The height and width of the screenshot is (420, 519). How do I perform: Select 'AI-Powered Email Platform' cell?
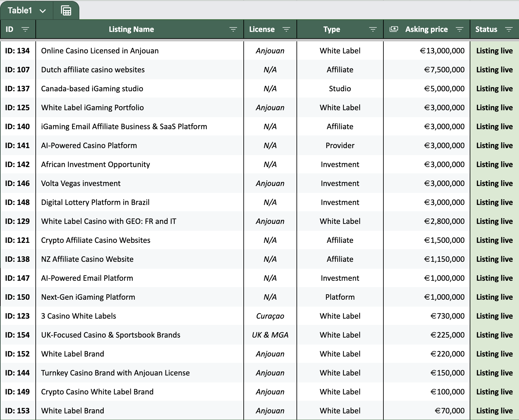(140, 278)
